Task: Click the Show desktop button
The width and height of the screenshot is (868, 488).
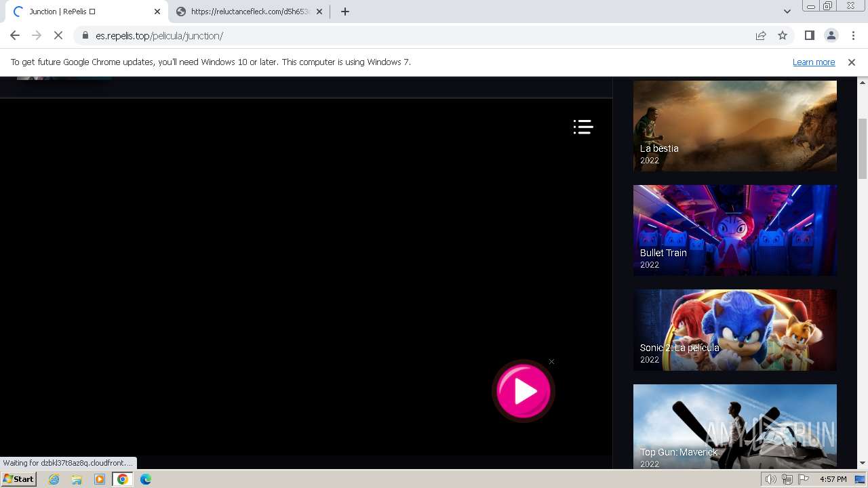Action: coord(861,479)
